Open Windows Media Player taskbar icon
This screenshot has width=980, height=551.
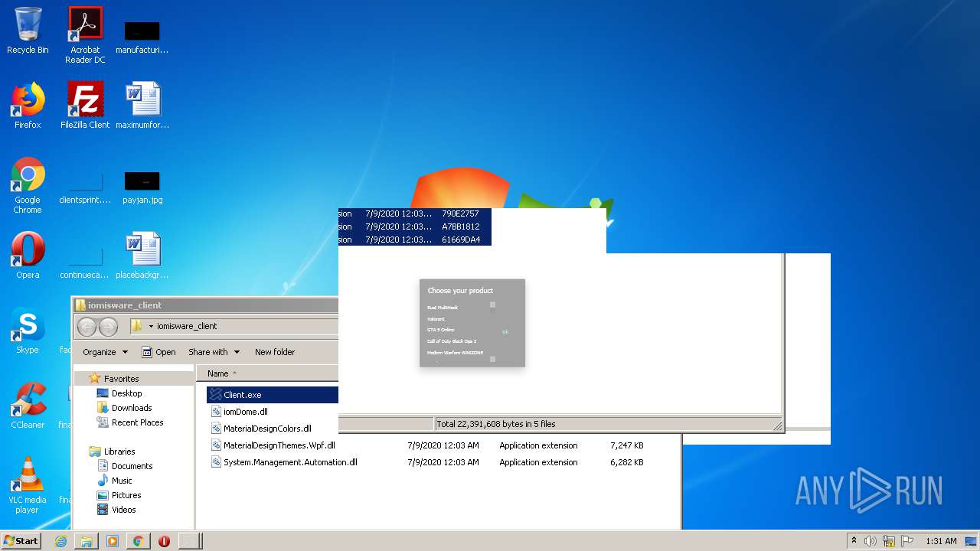113,541
